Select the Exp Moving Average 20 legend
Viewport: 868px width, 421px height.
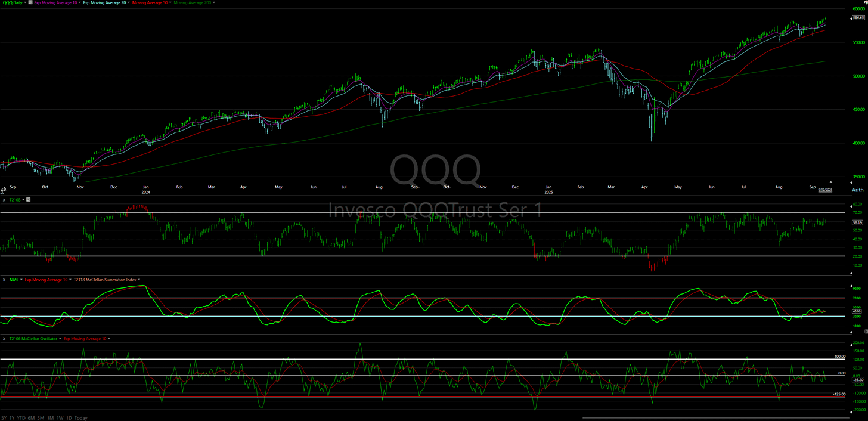point(104,2)
